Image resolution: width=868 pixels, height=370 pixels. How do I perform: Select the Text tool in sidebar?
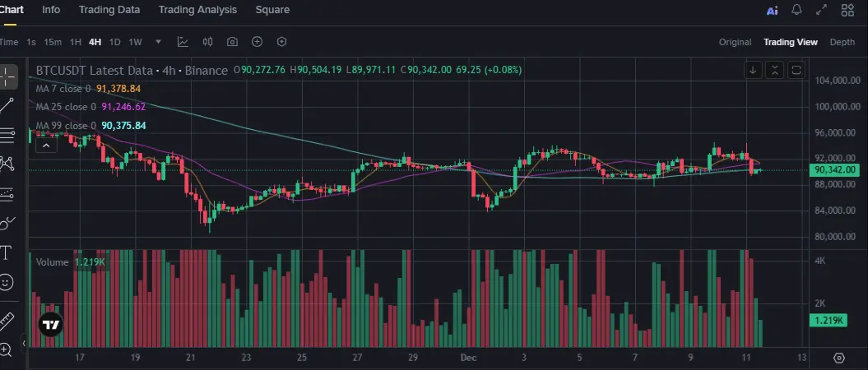(x=7, y=252)
